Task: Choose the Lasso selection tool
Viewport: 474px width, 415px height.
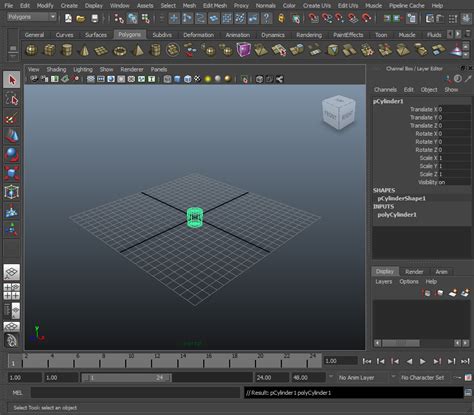Action: point(12,99)
